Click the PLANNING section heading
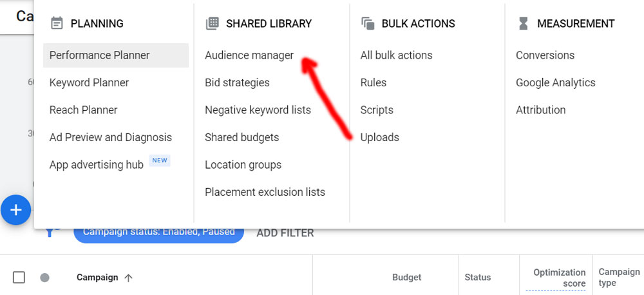Screen dimensions: 644x295 97,23
